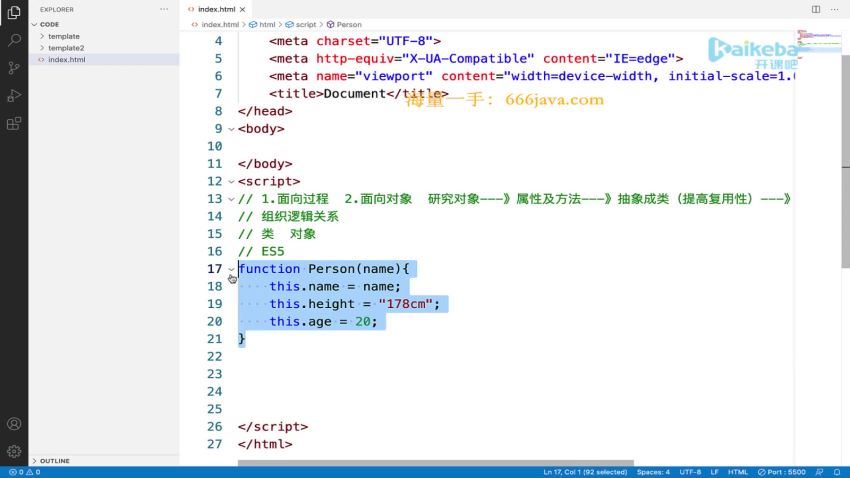Open the Run and Debug view
Viewport: 850px width, 478px height.
tap(14, 96)
